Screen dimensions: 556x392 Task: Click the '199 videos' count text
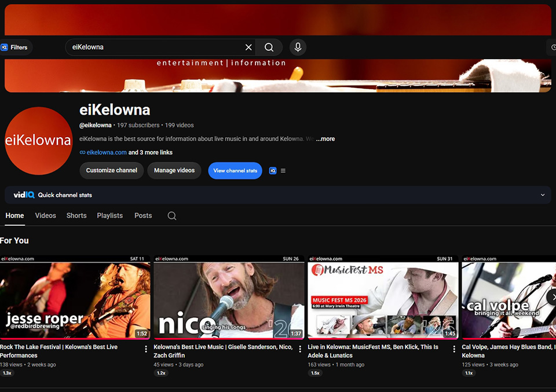click(x=180, y=125)
